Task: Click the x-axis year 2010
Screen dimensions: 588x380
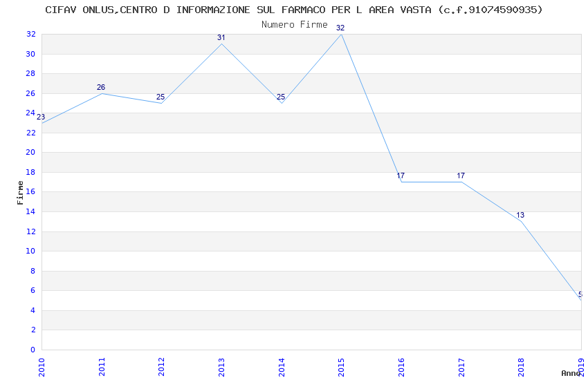Action: 42,368
